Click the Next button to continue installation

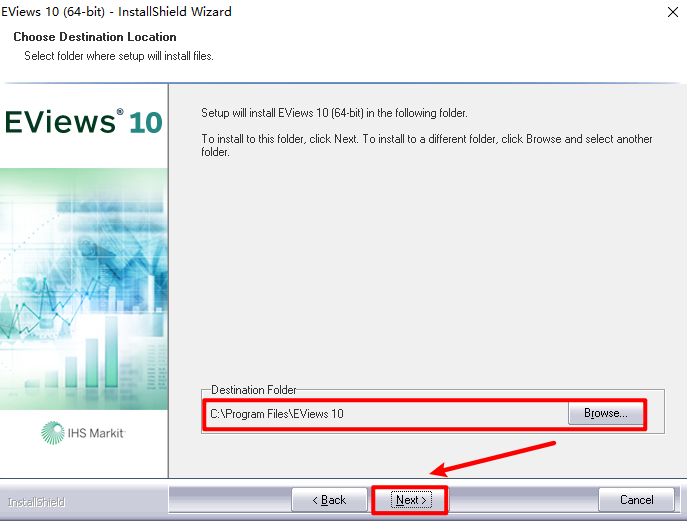[x=411, y=500]
